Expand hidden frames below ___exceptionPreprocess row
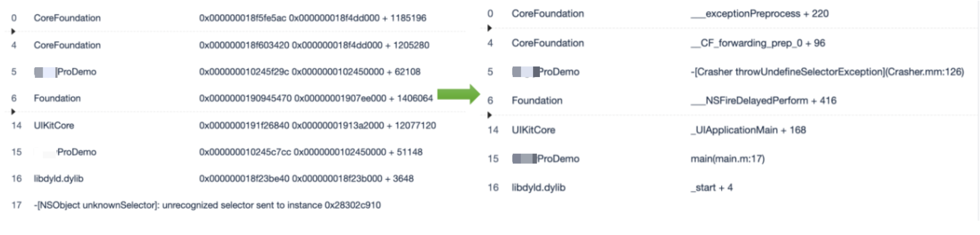The image size is (980, 235). 490,28
